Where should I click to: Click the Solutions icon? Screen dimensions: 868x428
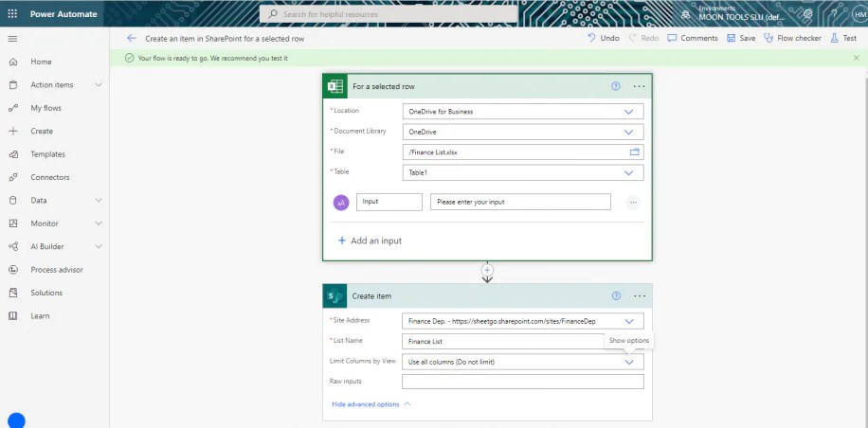pyautogui.click(x=13, y=294)
